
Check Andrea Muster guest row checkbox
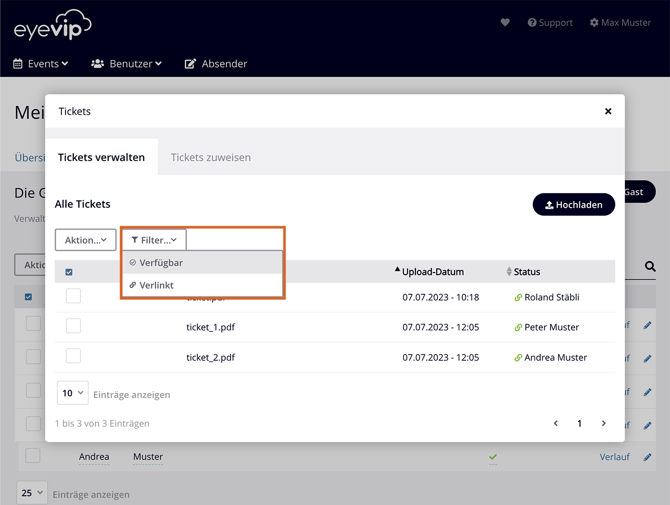coord(32,455)
